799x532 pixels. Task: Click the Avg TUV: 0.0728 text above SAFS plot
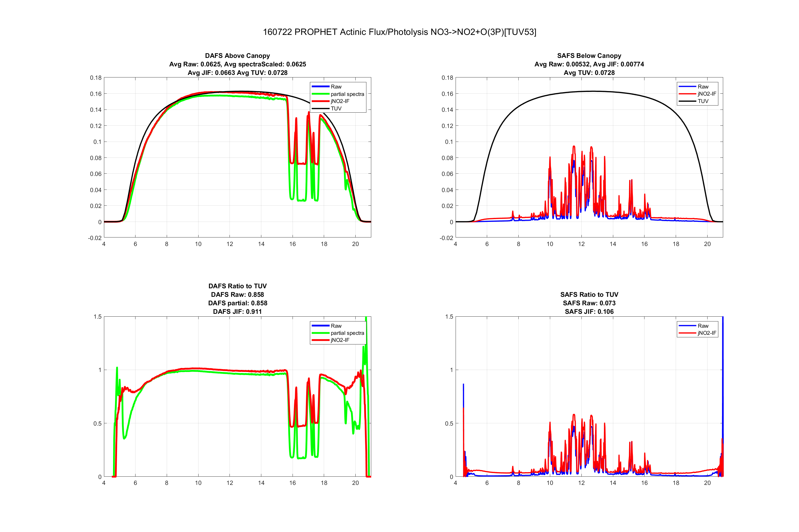pyautogui.click(x=589, y=73)
